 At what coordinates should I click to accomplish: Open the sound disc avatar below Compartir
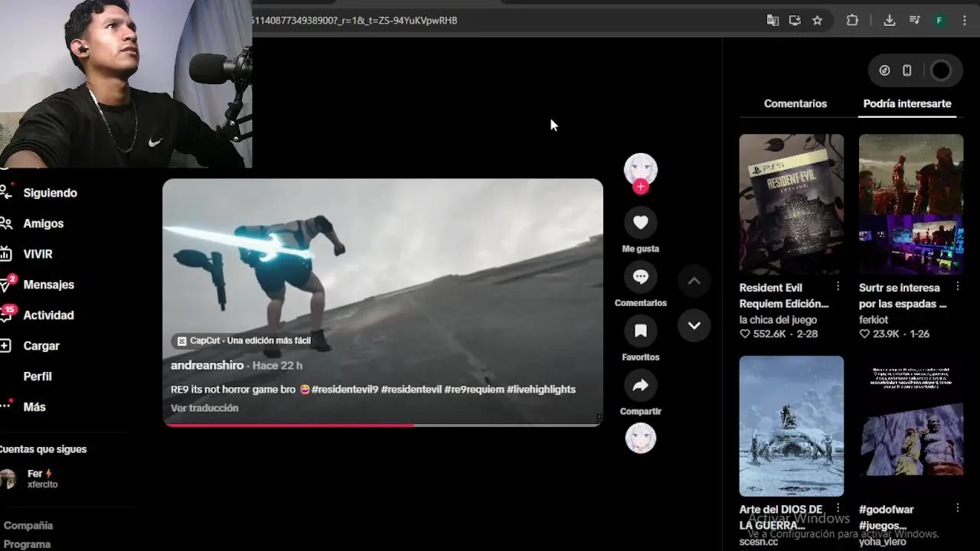coord(641,439)
